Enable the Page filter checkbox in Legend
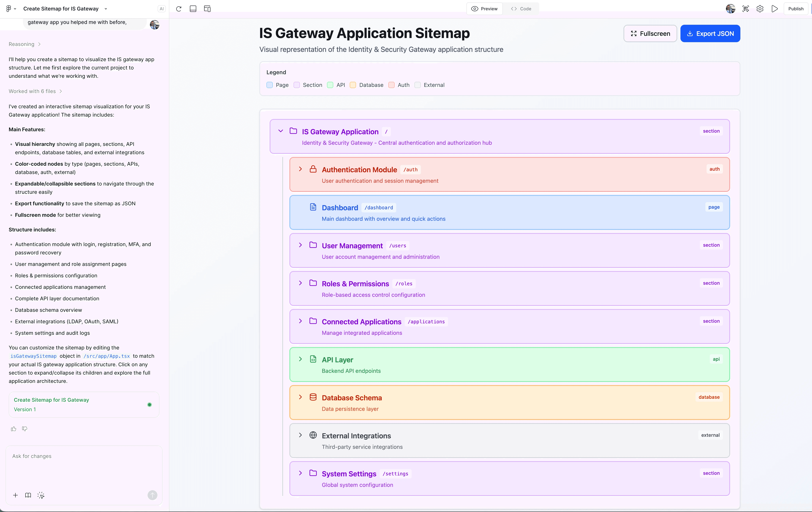Screen dimensions: 812x512 pos(269,85)
